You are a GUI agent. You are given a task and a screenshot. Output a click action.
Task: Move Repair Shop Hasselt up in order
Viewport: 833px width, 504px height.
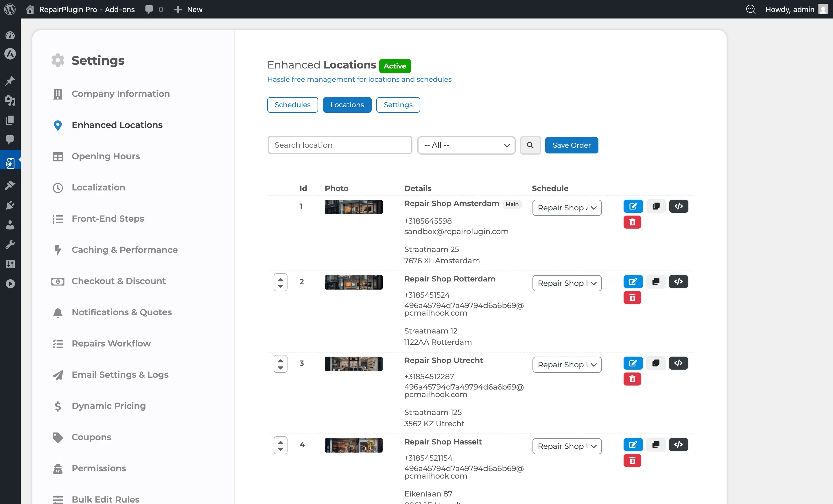coord(280,442)
